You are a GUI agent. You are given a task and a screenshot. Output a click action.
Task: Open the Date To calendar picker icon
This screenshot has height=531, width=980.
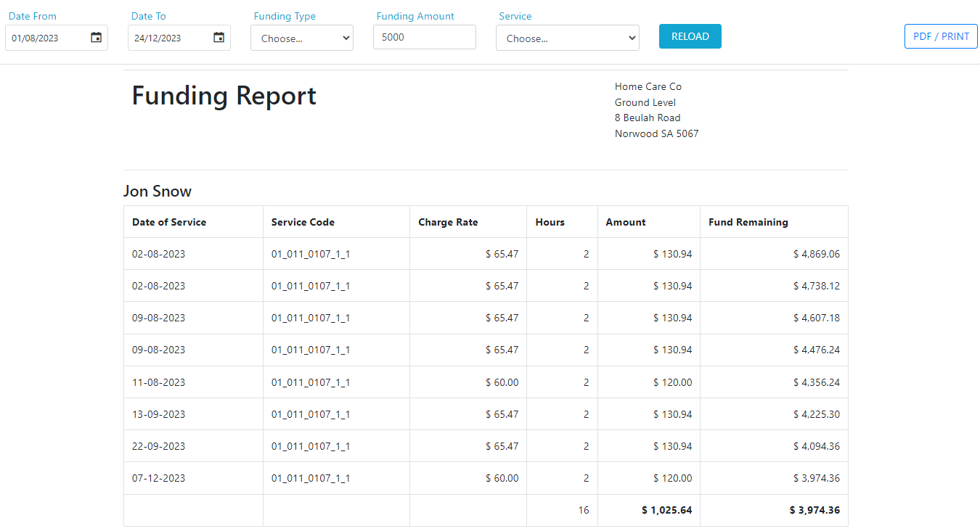219,38
